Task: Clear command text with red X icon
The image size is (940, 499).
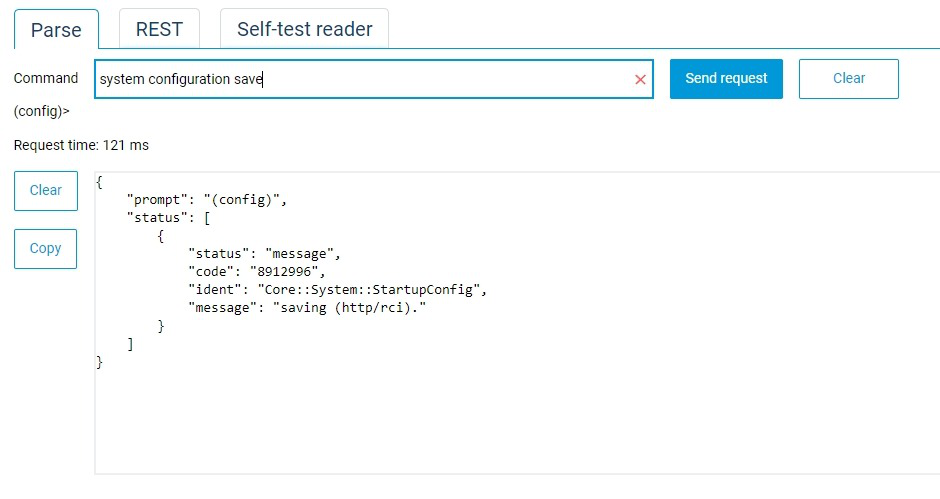Action: point(640,79)
